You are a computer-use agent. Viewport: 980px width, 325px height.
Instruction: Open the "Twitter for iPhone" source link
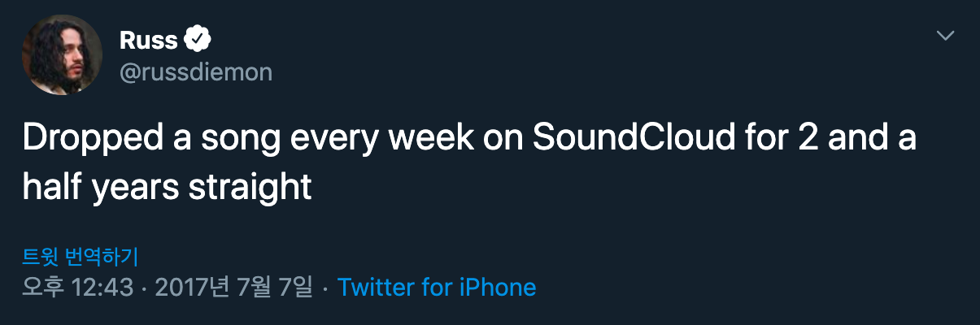click(436, 288)
